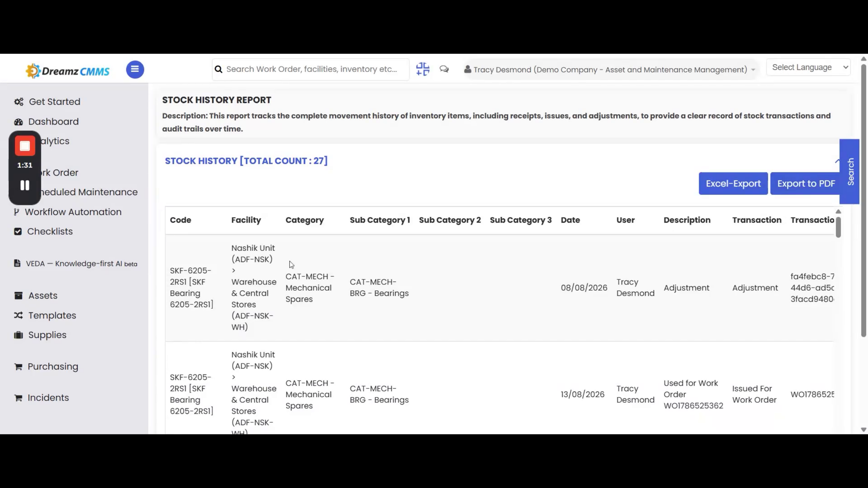868x488 pixels.
Task: Click the Purchasing cart icon
Action: click(x=18, y=367)
